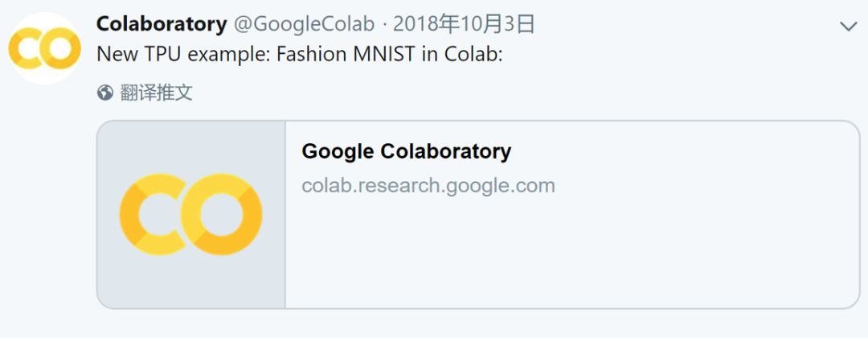Screen dimensions: 868x338
Task: Open the Colaboratory profile avatar
Action: point(44,48)
